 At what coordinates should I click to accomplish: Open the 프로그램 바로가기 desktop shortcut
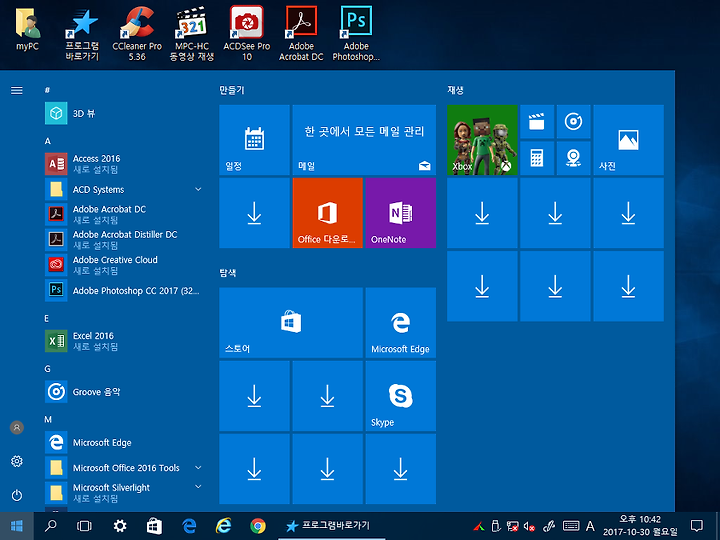click(82, 33)
